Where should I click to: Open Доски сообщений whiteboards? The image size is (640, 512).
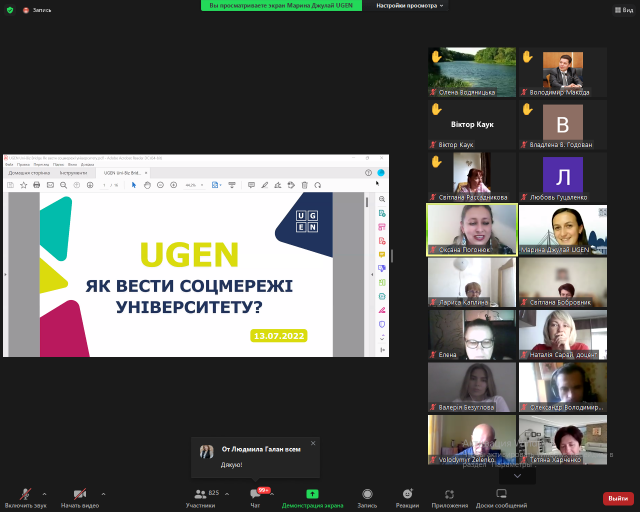pos(501,498)
